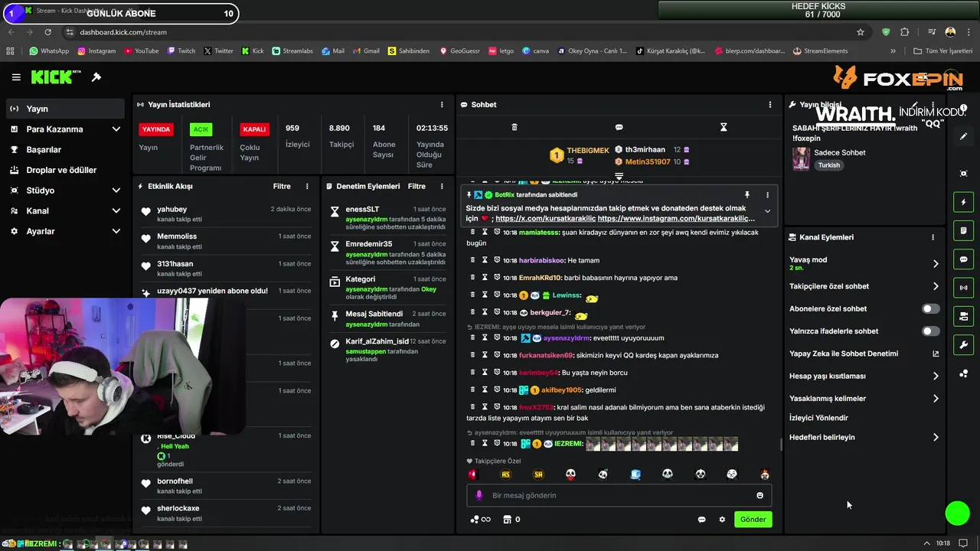Open the Denetim Eylemleri options menu
Screen dimensions: 980x551
coord(442,187)
